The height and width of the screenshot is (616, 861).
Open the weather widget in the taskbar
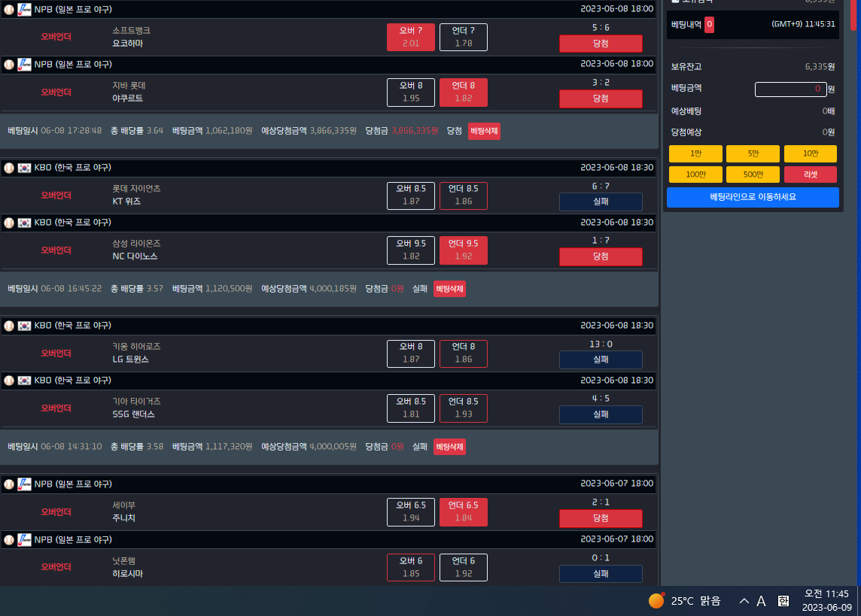pos(685,601)
